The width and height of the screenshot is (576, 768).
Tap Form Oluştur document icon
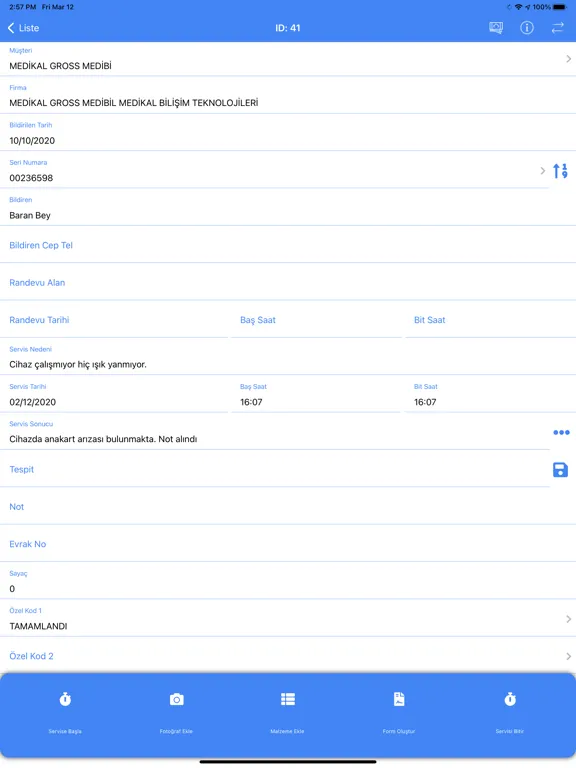click(x=399, y=699)
